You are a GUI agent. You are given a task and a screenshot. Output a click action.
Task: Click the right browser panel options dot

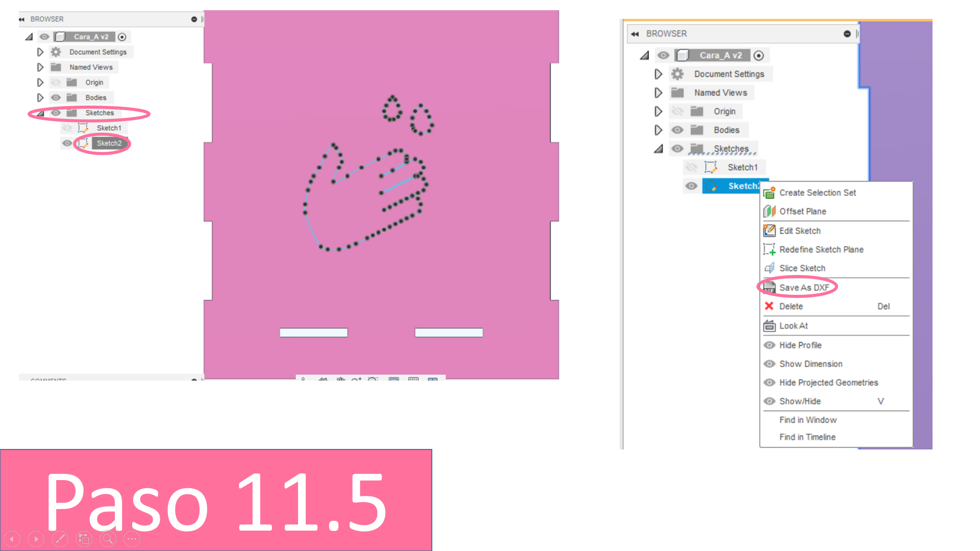tap(847, 34)
